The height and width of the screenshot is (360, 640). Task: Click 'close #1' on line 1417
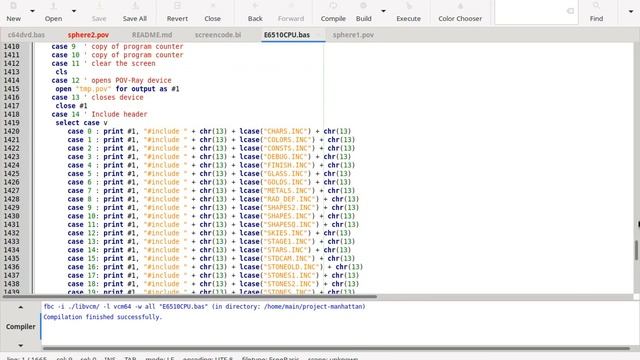click(x=71, y=106)
